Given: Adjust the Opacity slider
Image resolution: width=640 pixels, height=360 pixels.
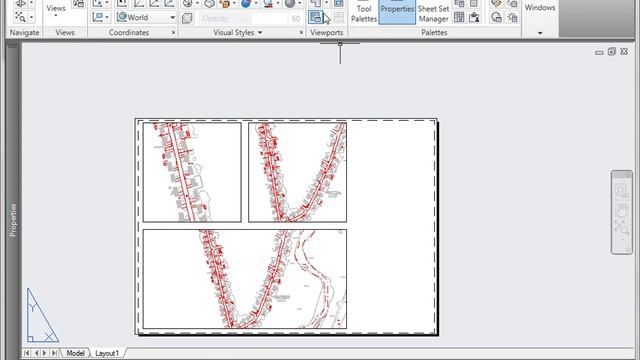Looking at the screenshot, I should click(x=242, y=18).
